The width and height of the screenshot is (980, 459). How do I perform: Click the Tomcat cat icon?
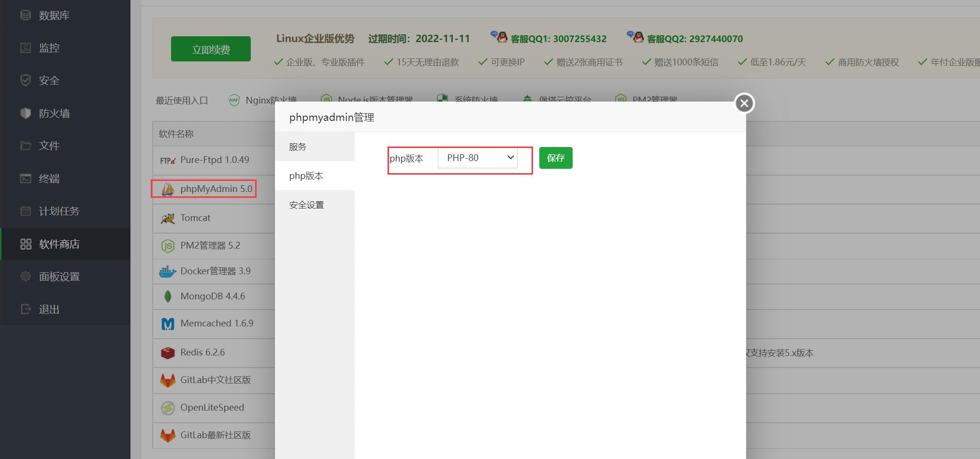(x=168, y=218)
